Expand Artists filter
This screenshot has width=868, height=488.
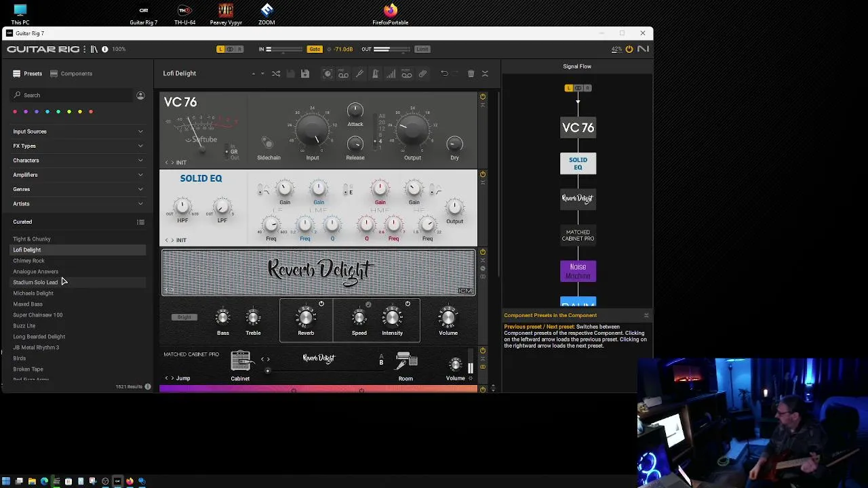tap(78, 204)
